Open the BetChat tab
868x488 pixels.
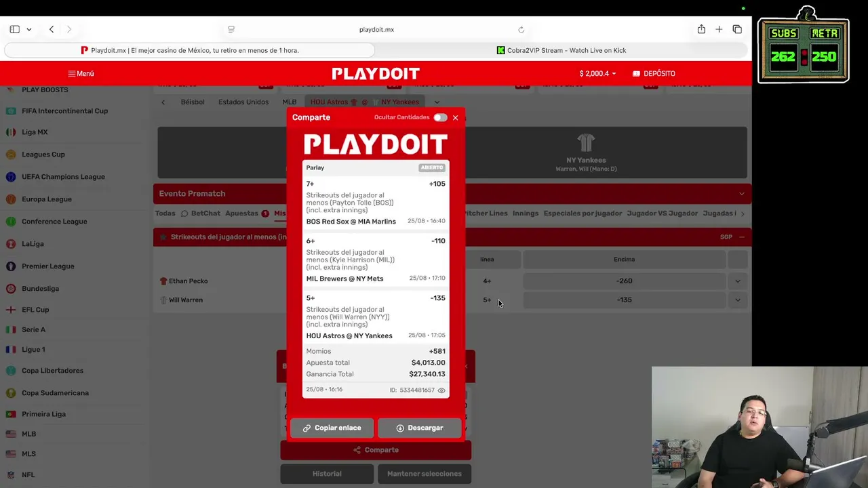pos(200,213)
